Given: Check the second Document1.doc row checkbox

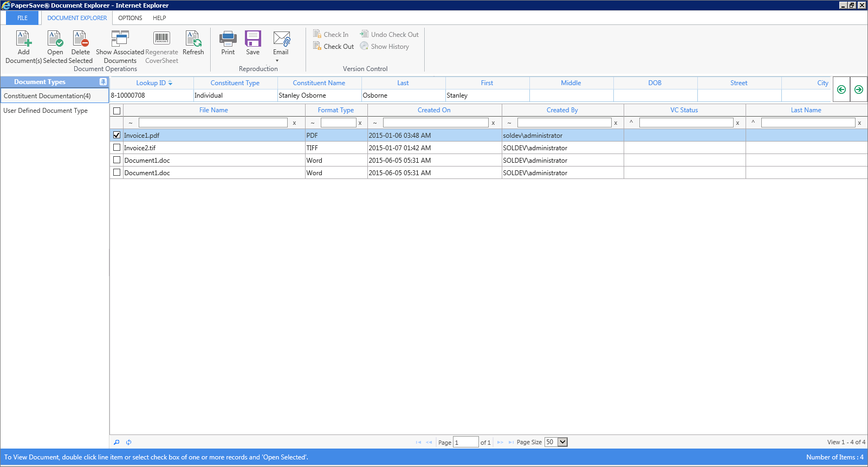Looking at the screenshot, I should (x=116, y=172).
